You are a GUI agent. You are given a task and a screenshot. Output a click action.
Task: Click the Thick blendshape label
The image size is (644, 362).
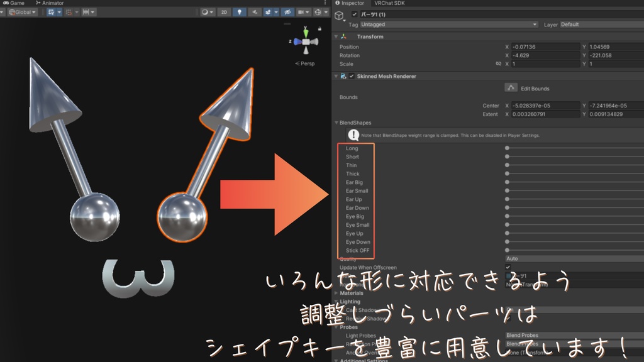point(352,174)
